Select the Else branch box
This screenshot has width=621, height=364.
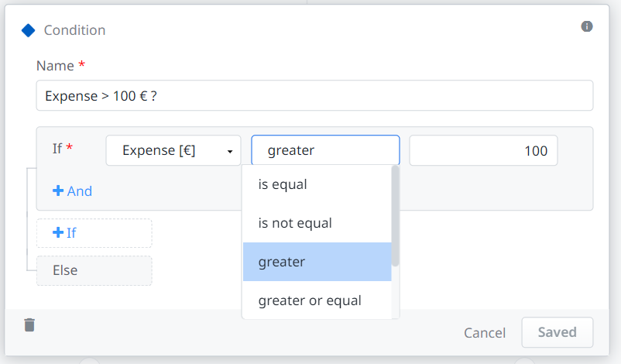pyautogui.click(x=94, y=270)
